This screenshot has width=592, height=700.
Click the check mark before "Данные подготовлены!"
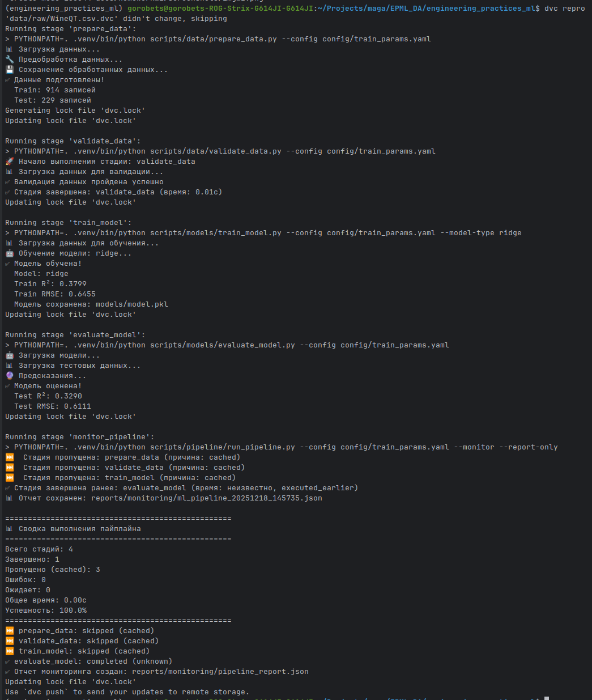click(x=8, y=80)
